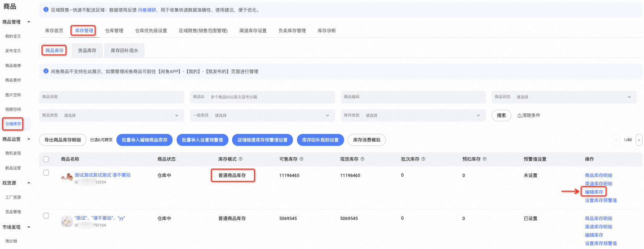Select checkbox for "测试"、"请不要拍"、"yy" row

coord(46,216)
